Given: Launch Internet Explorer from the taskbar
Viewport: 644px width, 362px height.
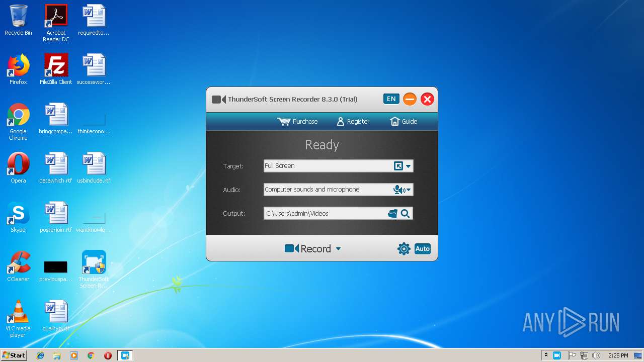Looking at the screenshot, I should pos(40,355).
